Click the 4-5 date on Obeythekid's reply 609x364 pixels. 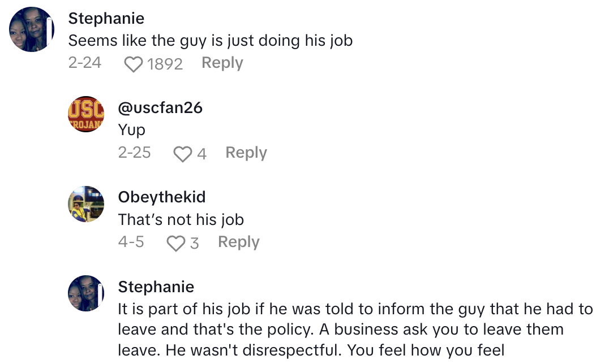(131, 242)
